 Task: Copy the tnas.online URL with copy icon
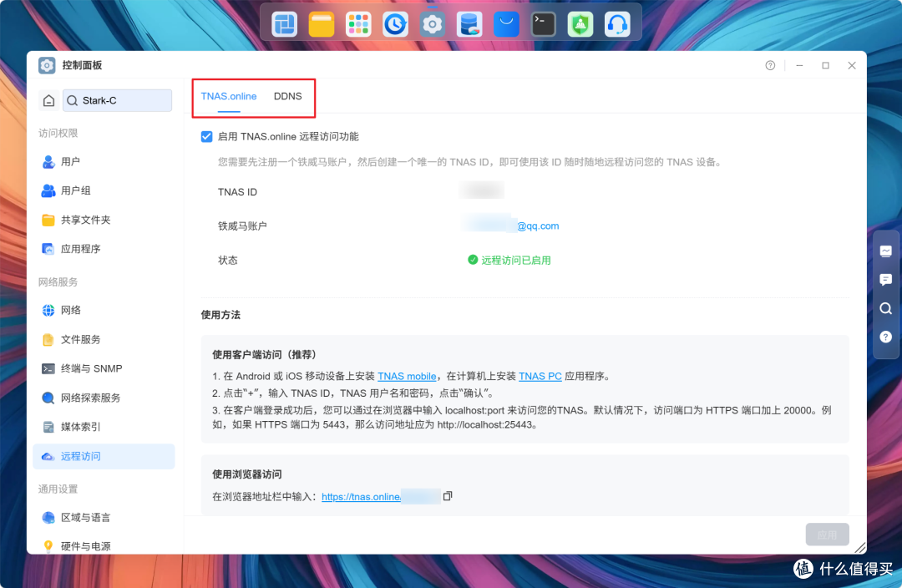(448, 496)
